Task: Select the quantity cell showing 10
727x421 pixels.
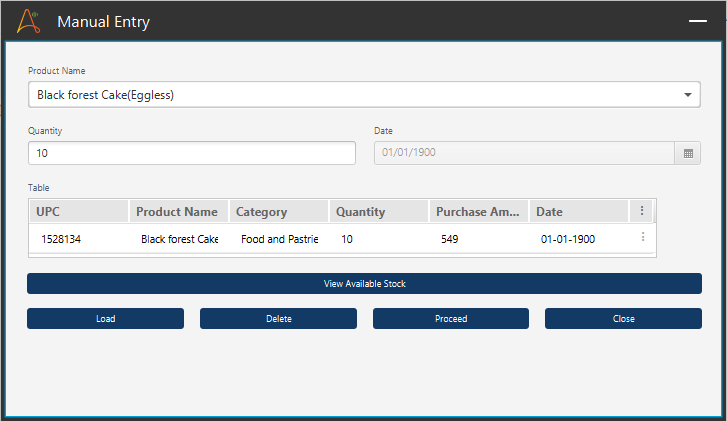Action: (379, 239)
